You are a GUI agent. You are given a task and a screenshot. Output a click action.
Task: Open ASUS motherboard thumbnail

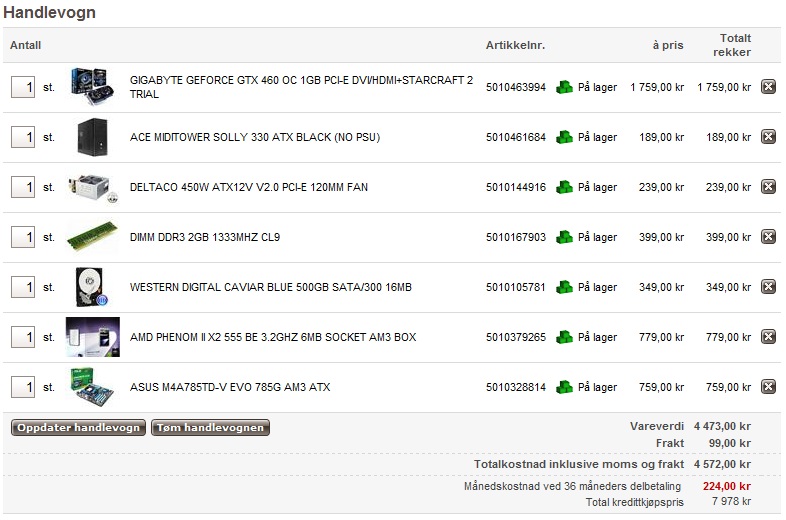(x=92, y=387)
